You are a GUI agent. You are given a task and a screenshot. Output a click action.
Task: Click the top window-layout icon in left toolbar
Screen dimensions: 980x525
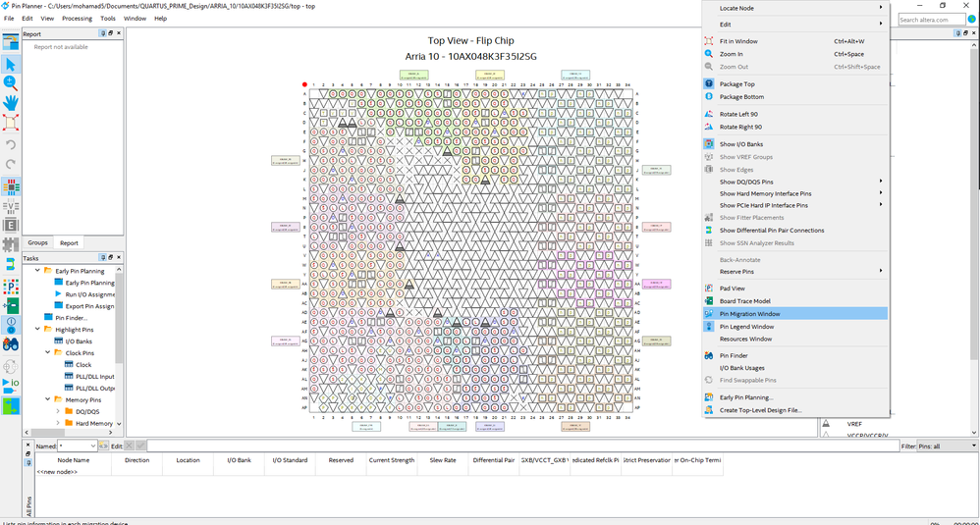point(11,42)
